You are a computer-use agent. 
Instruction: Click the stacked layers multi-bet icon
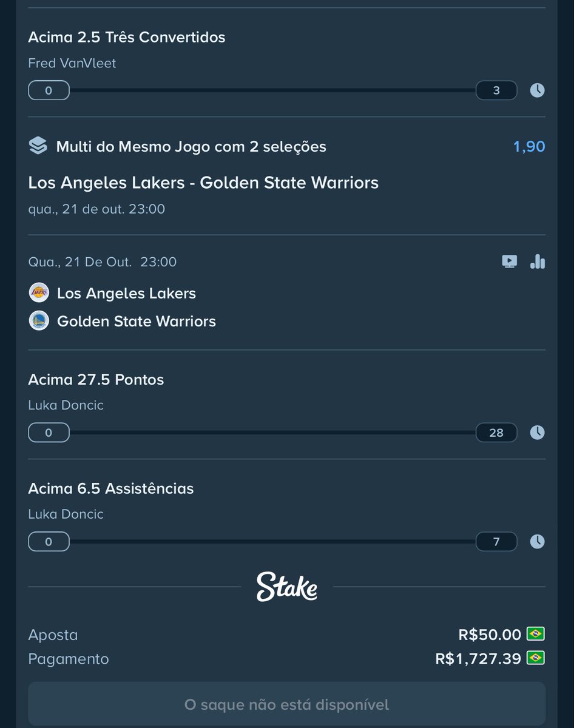pos(38,146)
